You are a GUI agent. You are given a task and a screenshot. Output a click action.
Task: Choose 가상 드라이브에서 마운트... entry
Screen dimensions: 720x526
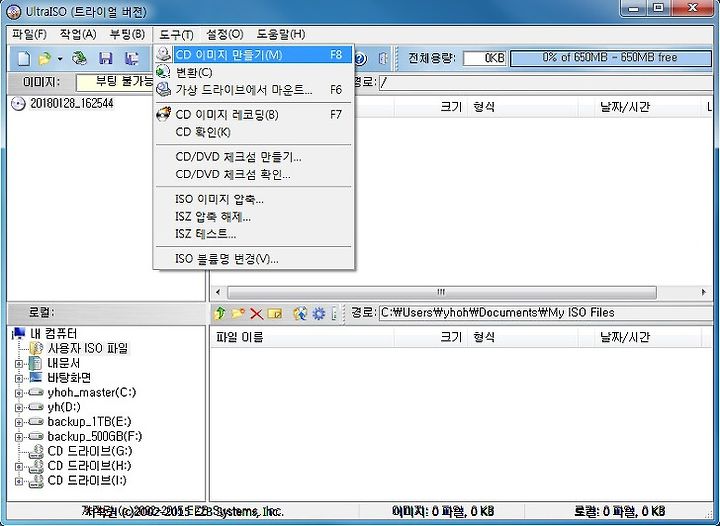[x=254, y=90]
